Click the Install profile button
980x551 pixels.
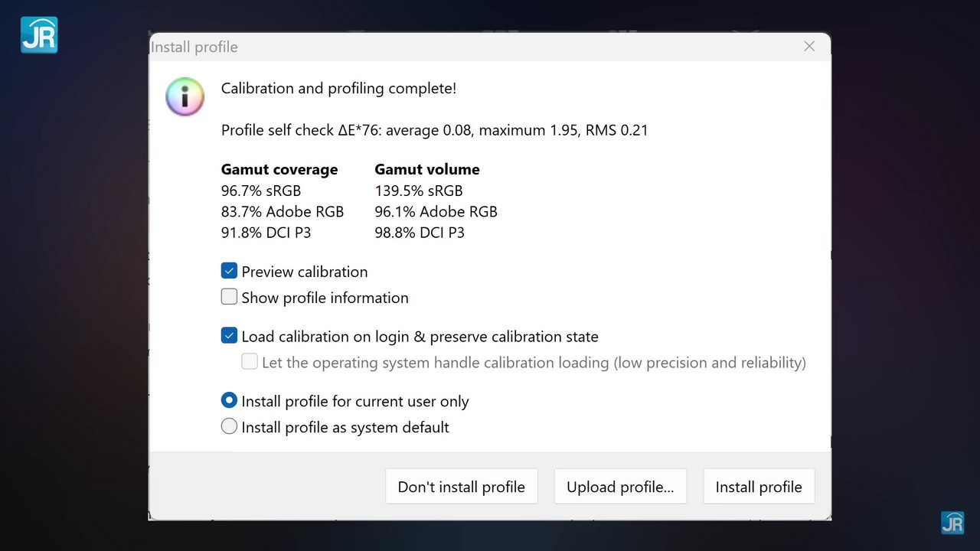(x=758, y=487)
